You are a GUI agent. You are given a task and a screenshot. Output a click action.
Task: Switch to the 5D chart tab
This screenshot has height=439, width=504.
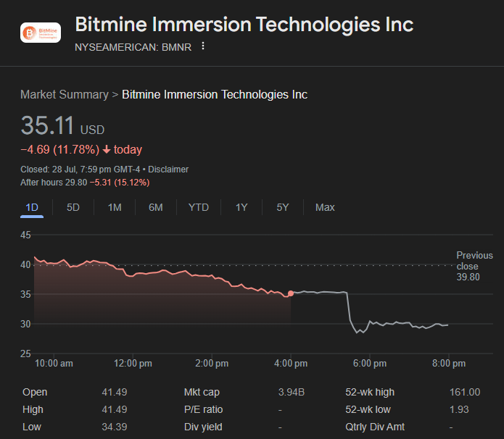pos(73,207)
